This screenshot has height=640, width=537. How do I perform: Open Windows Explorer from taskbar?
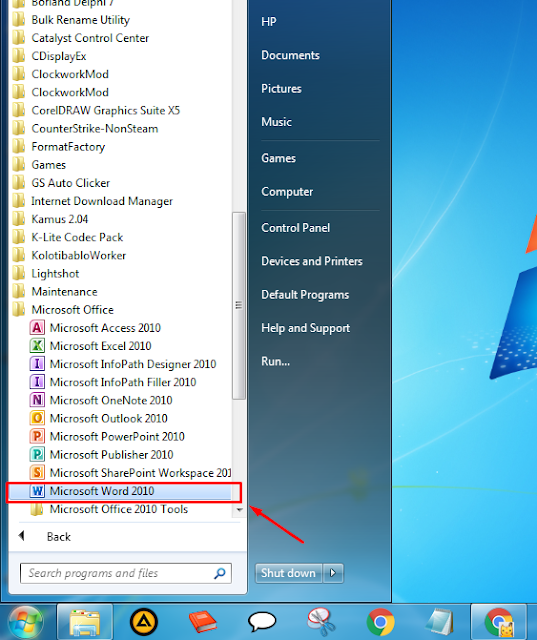[x=84, y=622]
